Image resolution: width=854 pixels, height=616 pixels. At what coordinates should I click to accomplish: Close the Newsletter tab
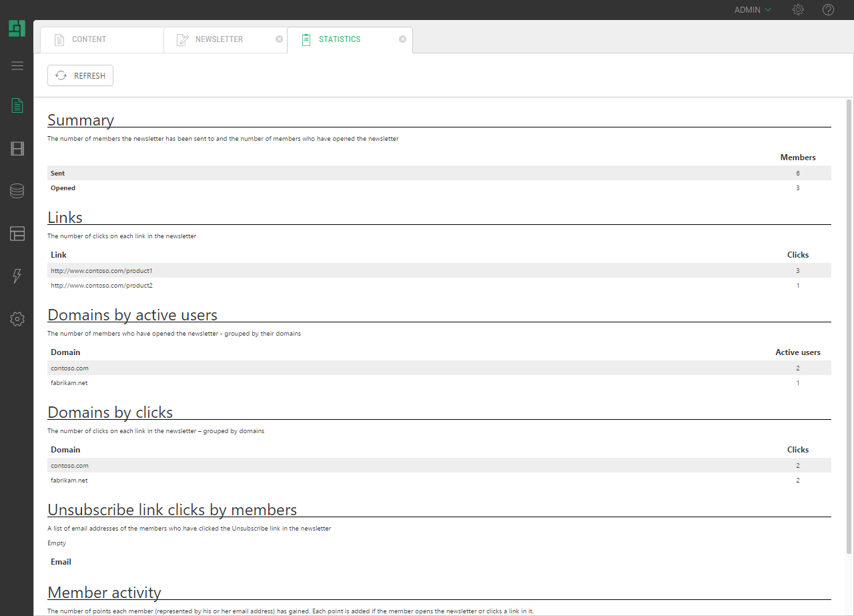pos(279,39)
